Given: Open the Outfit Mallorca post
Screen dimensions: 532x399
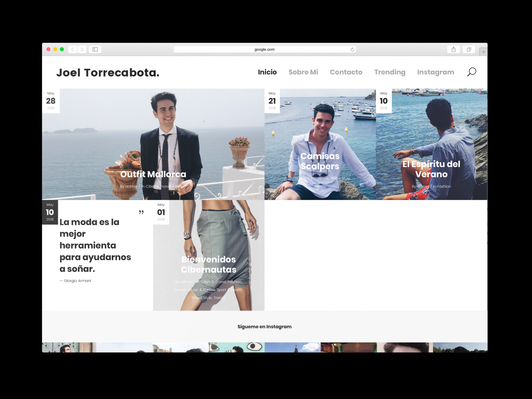Looking at the screenshot, I should pyautogui.click(x=153, y=174).
